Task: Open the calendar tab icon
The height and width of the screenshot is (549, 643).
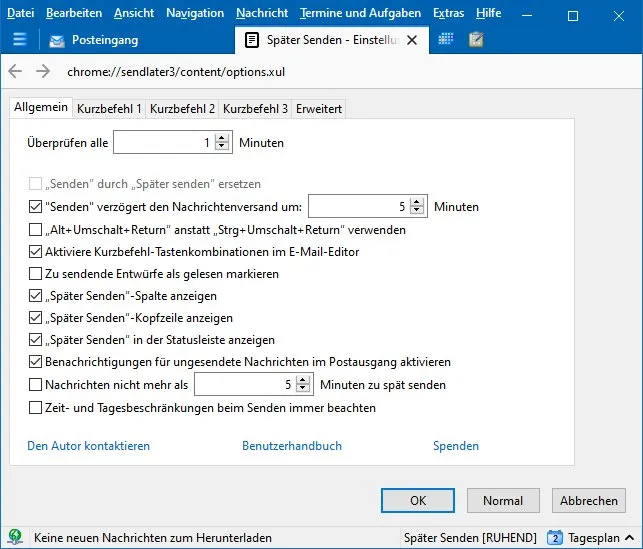Action: pyautogui.click(x=446, y=39)
